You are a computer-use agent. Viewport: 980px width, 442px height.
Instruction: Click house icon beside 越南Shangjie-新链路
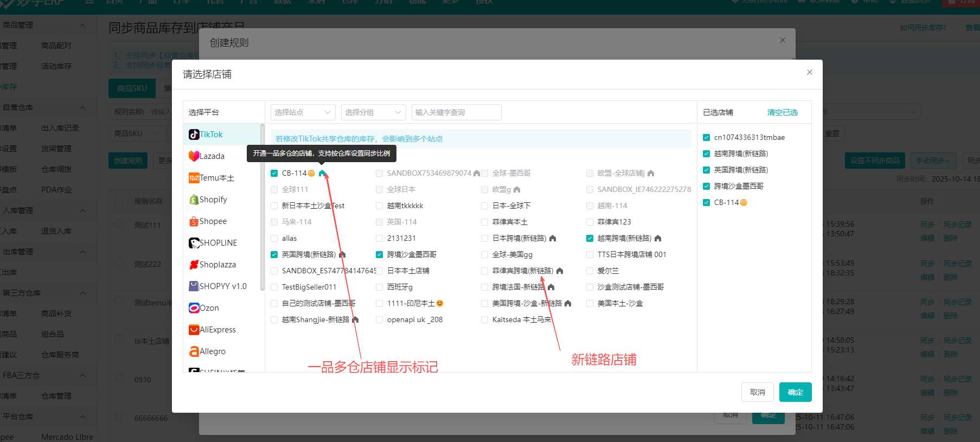click(355, 319)
